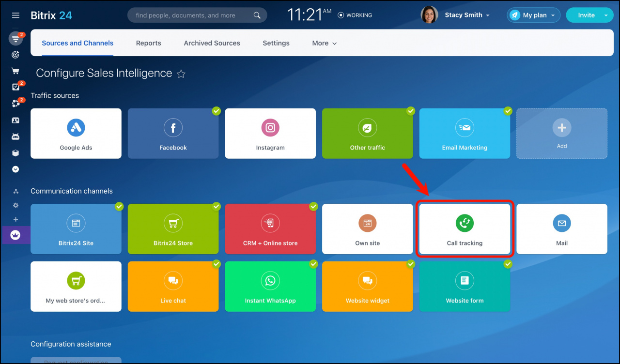This screenshot has height=364, width=620.
Task: Open the Website widget channel
Action: [368, 287]
